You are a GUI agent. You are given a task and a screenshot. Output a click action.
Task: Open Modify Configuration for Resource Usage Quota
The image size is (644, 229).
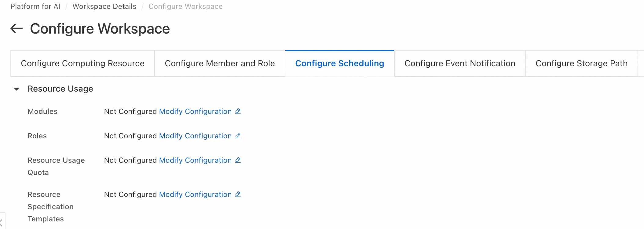point(195,160)
